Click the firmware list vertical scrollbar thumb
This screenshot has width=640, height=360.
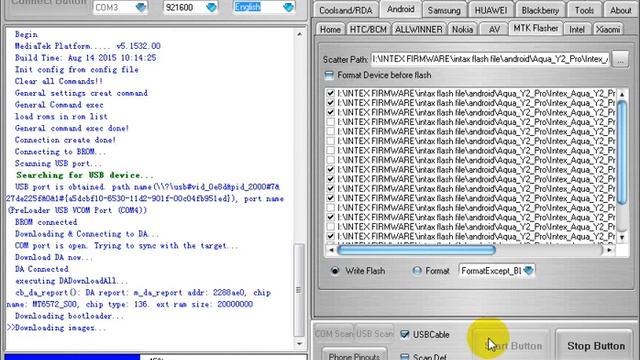click(622, 152)
